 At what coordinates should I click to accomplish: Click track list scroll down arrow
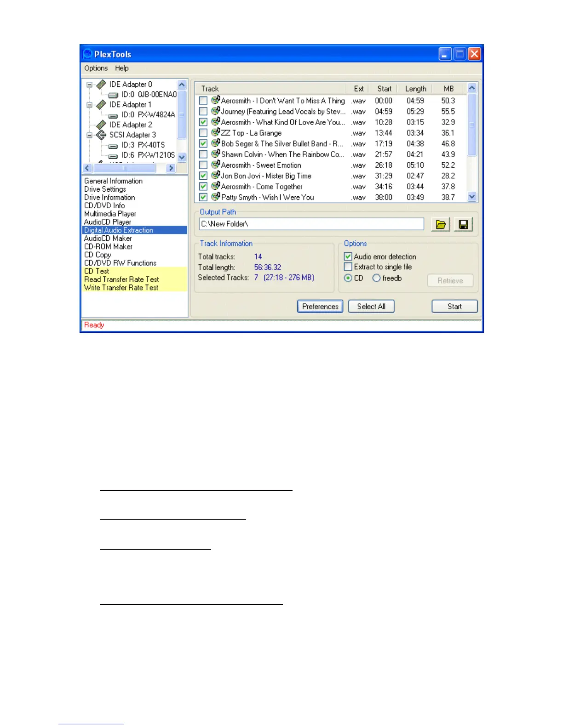point(472,197)
